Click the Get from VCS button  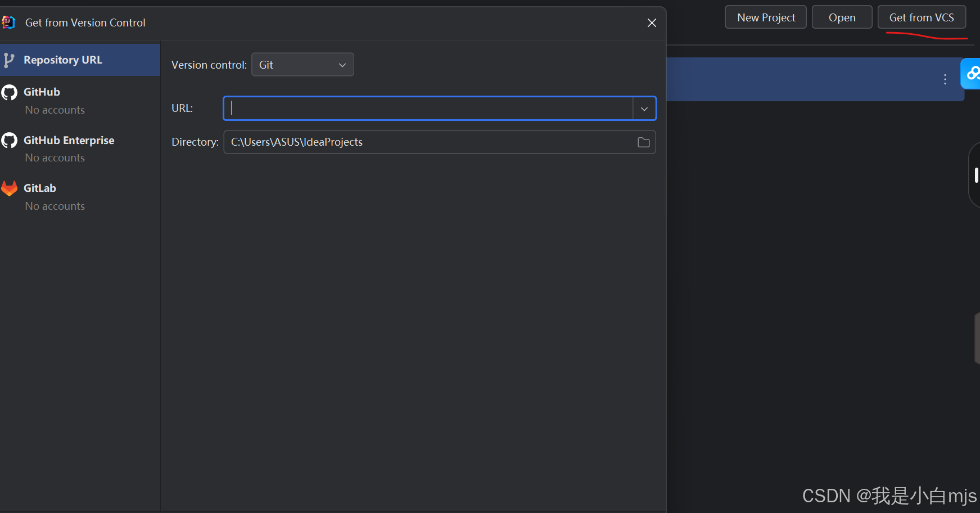pyautogui.click(x=922, y=17)
